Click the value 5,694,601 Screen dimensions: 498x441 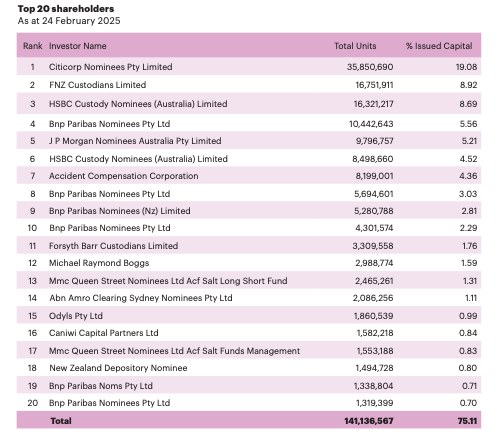tap(373, 194)
